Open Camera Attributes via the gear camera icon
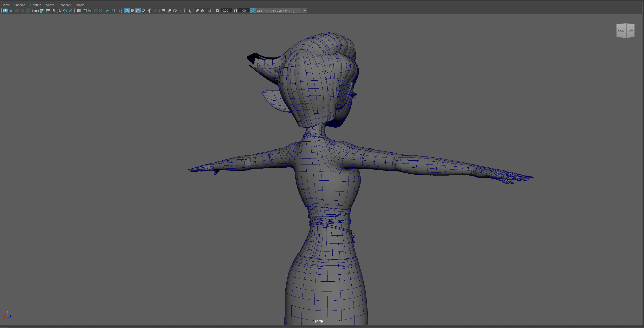Screen dimensions: 644x328 48,11
